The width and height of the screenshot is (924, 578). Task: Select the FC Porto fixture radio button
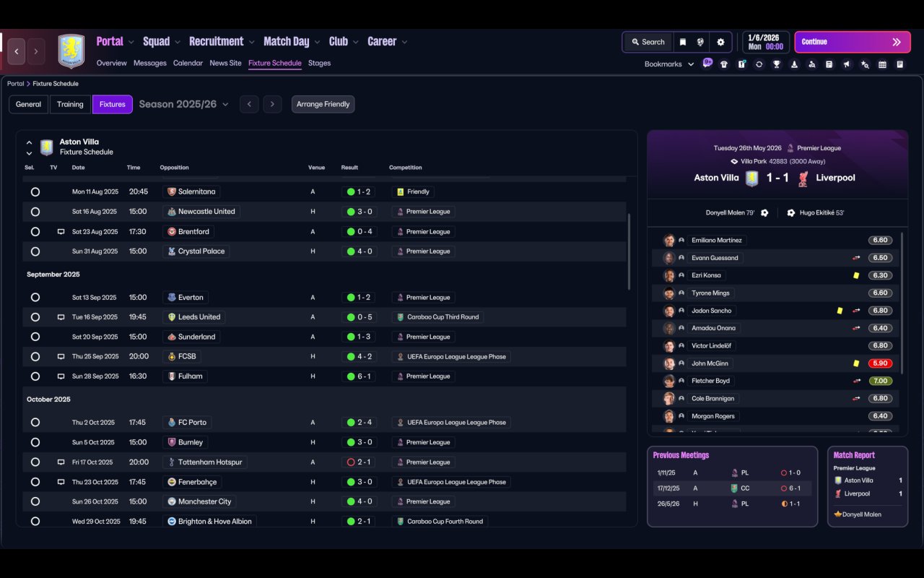click(x=35, y=423)
